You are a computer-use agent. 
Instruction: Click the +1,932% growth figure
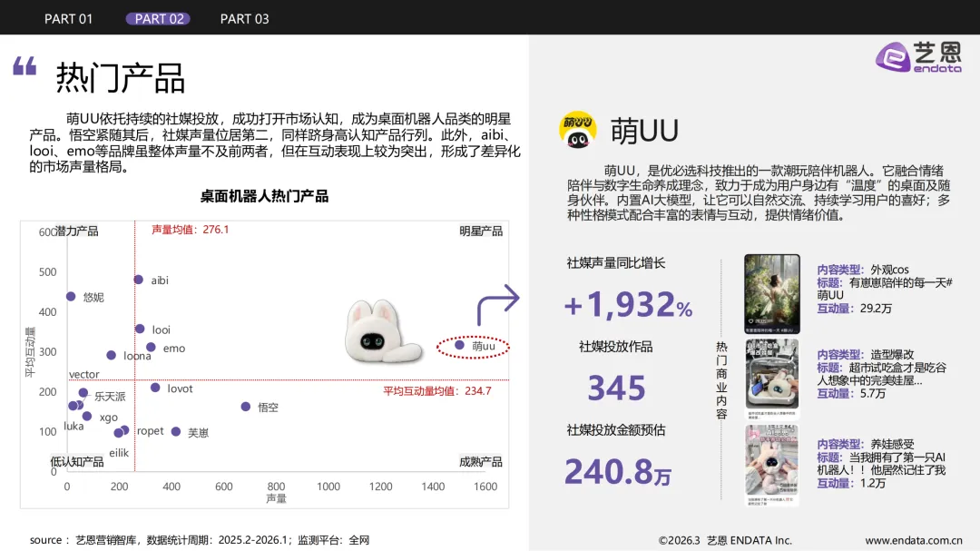[628, 305]
